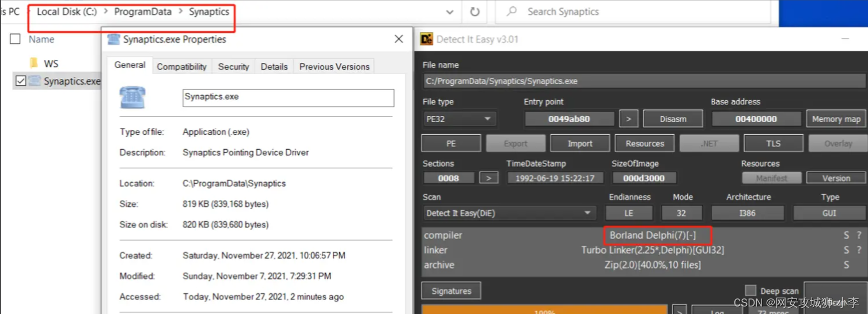The height and width of the screenshot is (314, 868).
Task: Click S beside the compiler row
Action: (x=847, y=235)
